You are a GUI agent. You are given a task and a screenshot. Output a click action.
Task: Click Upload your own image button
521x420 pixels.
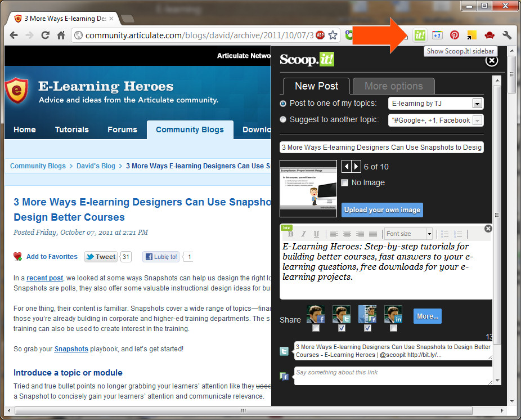[x=382, y=210]
